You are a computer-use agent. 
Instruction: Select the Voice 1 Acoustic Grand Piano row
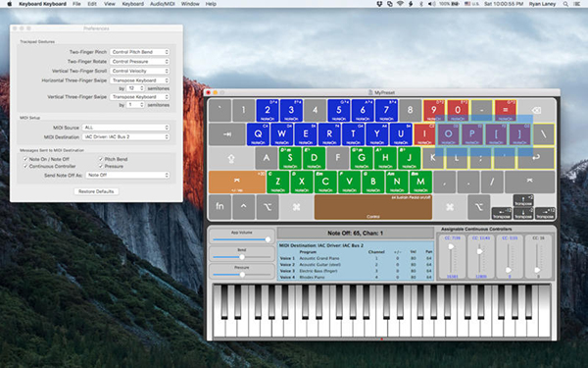pos(356,258)
